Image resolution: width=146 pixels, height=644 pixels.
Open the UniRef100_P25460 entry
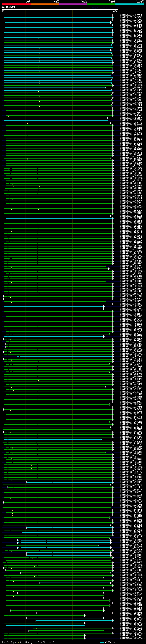(131, 60)
